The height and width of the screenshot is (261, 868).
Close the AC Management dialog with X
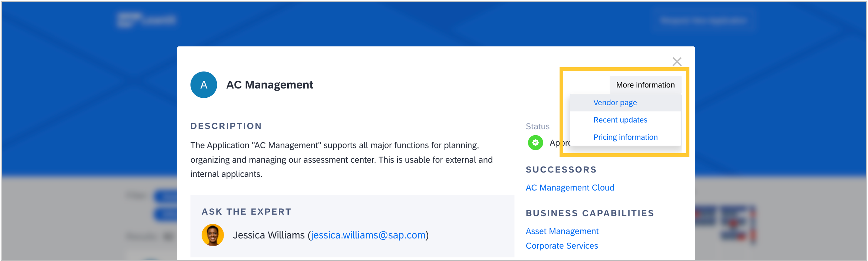(x=677, y=62)
